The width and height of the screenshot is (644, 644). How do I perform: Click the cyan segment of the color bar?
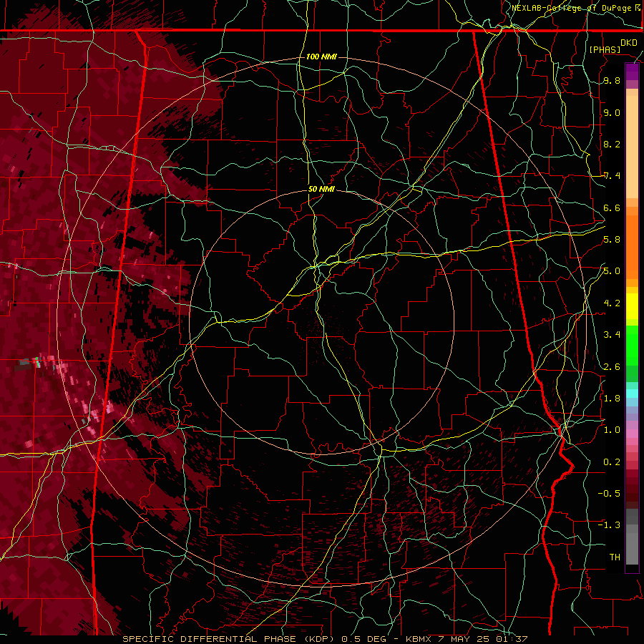(632, 394)
